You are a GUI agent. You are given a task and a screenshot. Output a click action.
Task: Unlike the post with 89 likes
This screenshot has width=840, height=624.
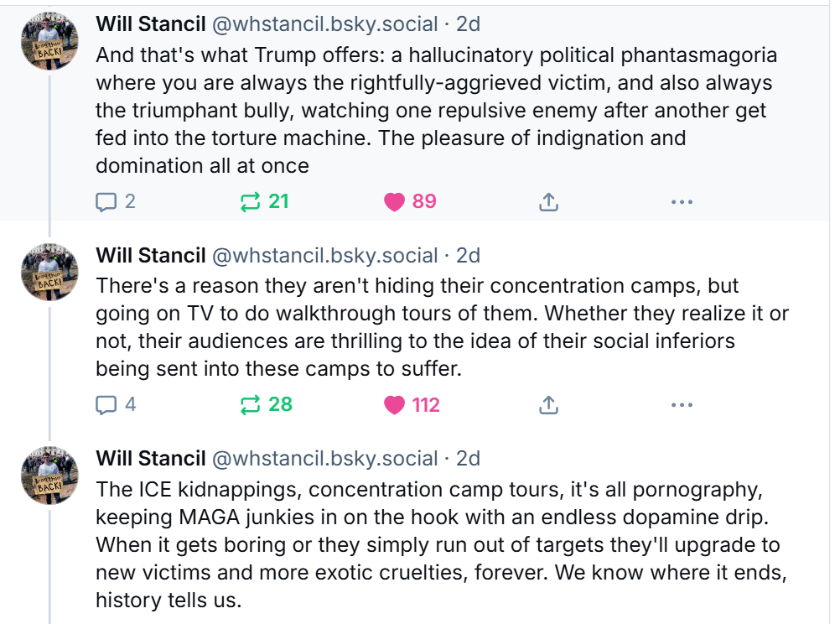tap(410, 201)
